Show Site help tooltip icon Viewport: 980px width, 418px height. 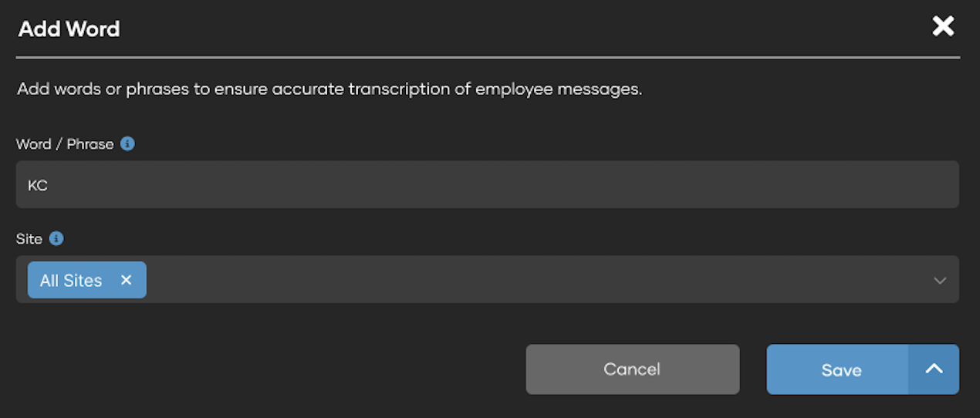click(x=56, y=238)
